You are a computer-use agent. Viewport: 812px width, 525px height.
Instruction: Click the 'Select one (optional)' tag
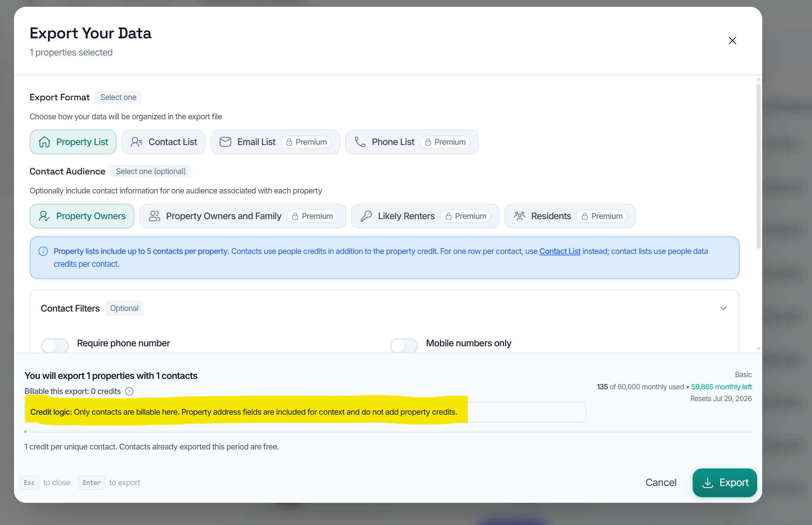(151, 171)
